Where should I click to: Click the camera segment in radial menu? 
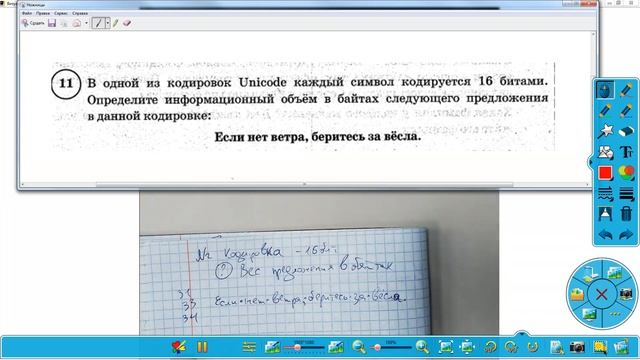click(x=626, y=294)
